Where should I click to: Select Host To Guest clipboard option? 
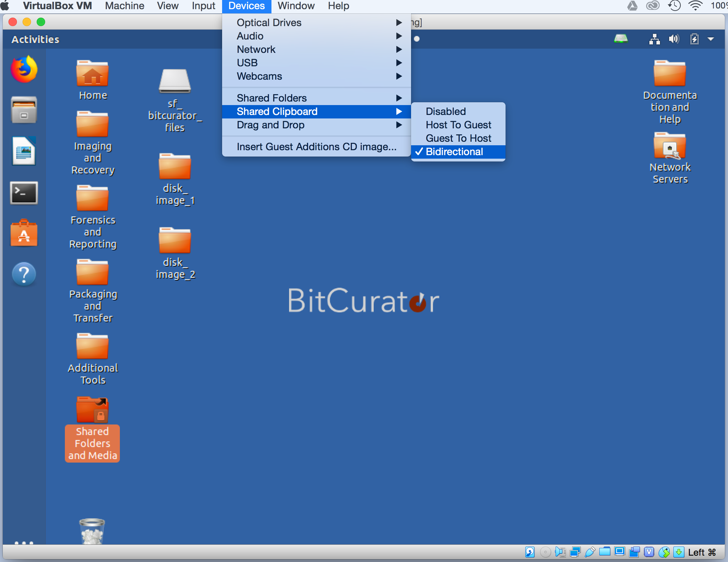coord(459,124)
